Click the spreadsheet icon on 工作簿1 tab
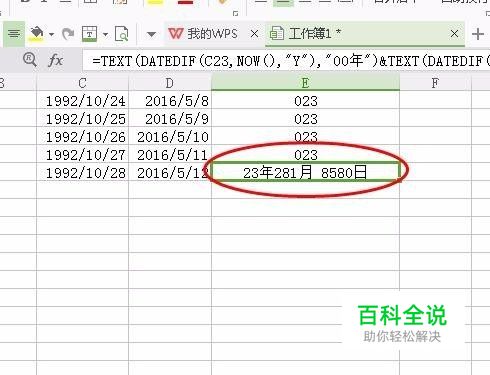This screenshot has width=490, height=375. [276, 34]
